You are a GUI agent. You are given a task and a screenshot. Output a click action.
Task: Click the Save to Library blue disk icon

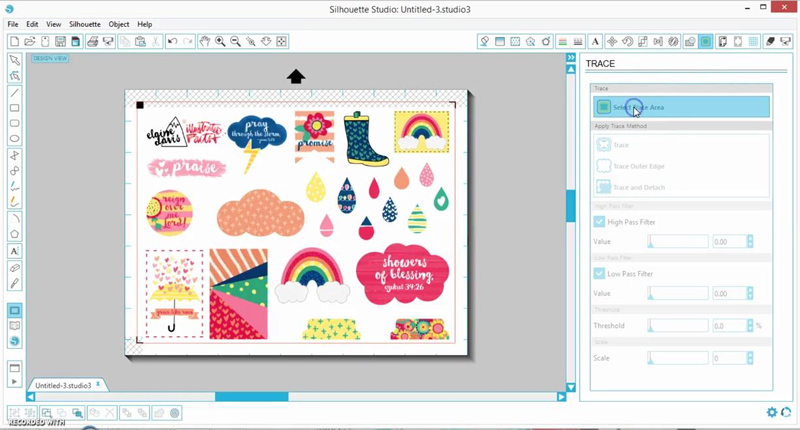point(76,41)
